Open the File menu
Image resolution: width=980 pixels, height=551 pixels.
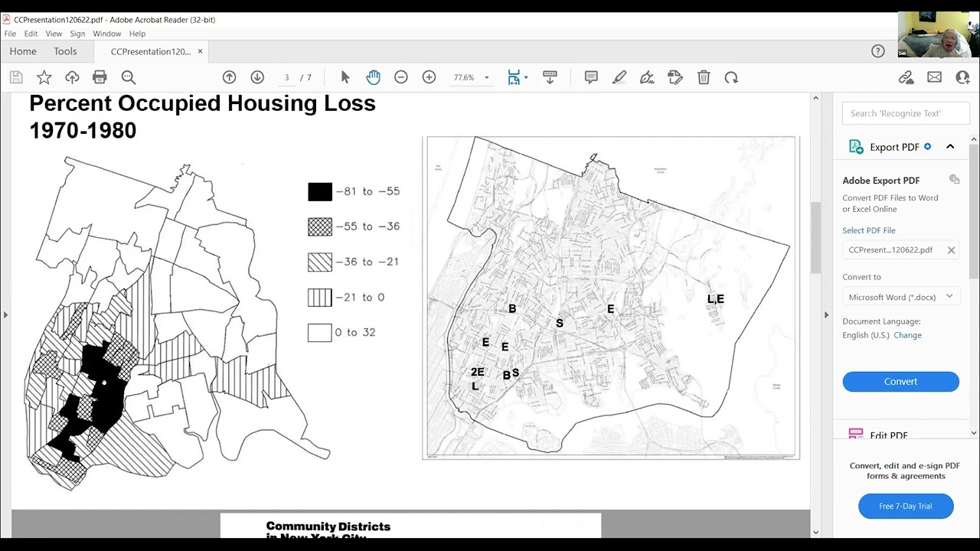(x=10, y=34)
